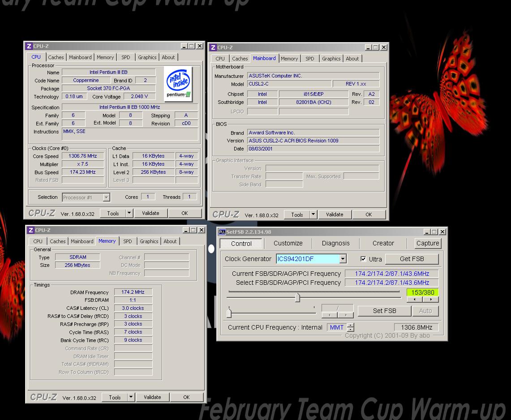Click Validate in the Memory window
Image resolution: width=511 pixels, height=420 pixels.
(153, 397)
